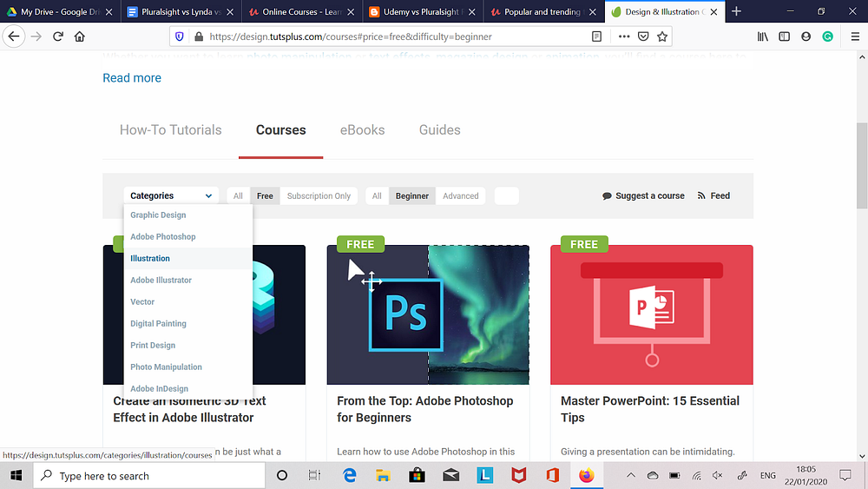Click the page vertical scrollbar
Image resolution: width=868 pixels, height=489 pixels.
(862, 166)
